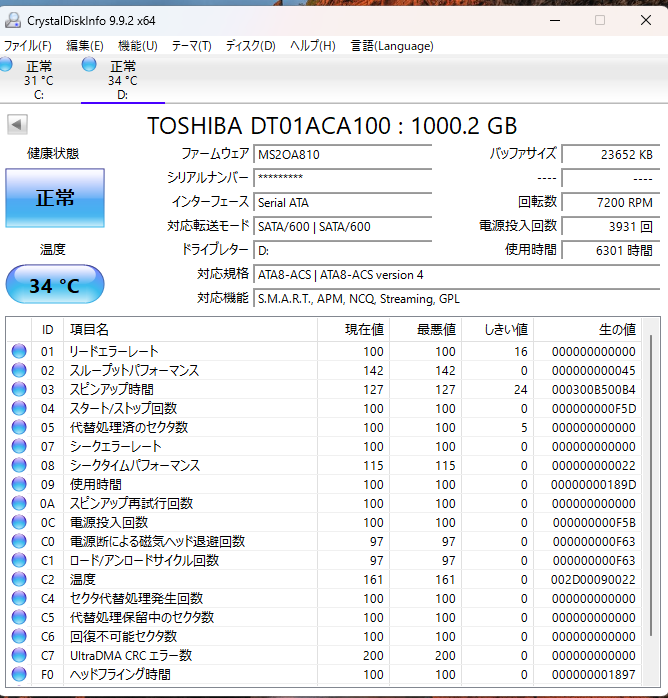Select the D: drive tab at 34 °C
This screenshot has width=668, height=698.
point(123,80)
